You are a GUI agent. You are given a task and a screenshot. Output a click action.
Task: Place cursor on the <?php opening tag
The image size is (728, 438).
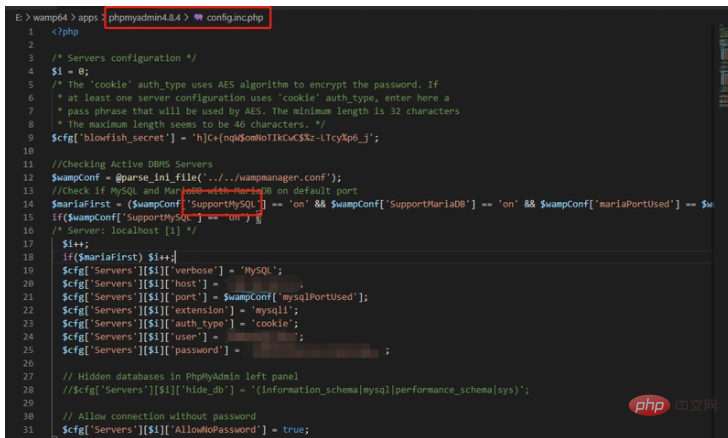[x=65, y=32]
